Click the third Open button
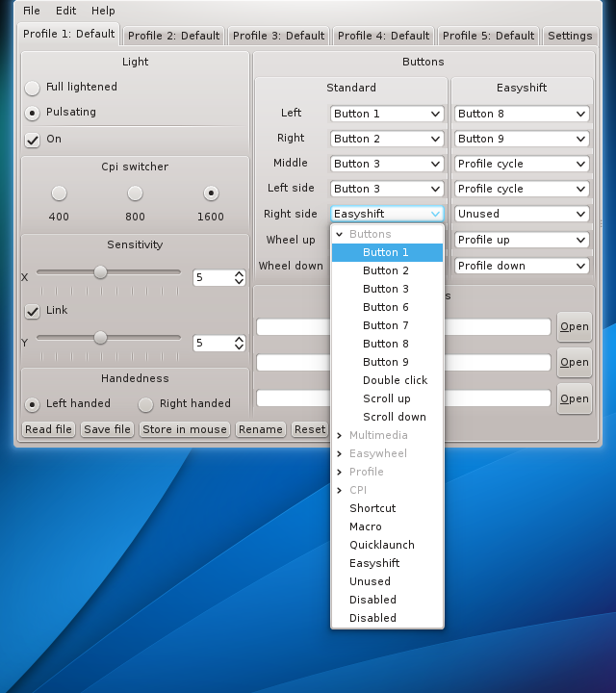Screen dimensions: 616x693 coord(575,398)
